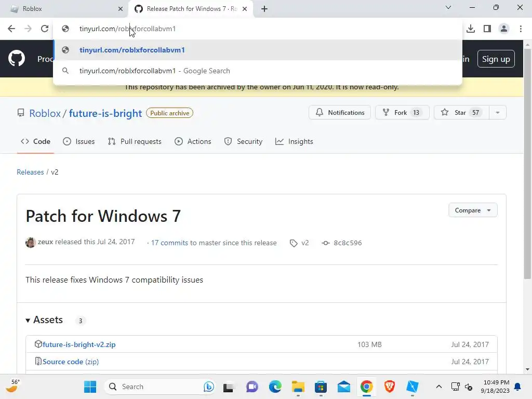Open the Actions tab
Screen dimensions: 532x399
point(193,141)
